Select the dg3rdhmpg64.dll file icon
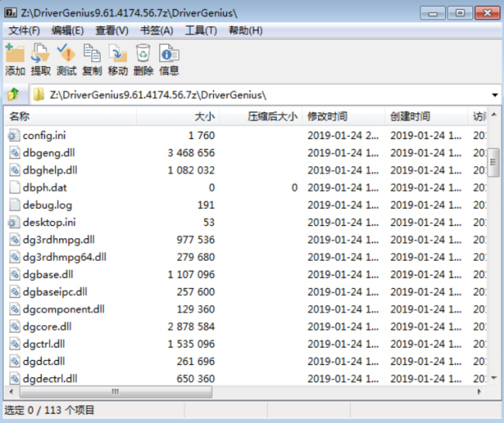The image size is (504, 423). click(x=14, y=257)
